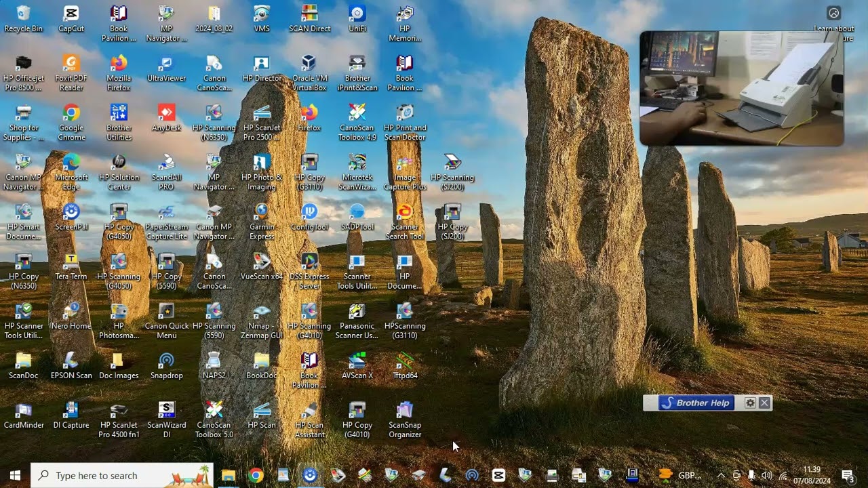Screen dimensions: 868x488
Task: Select CanoScan Toolbox 4.9 desktop icon
Action: click(357, 123)
